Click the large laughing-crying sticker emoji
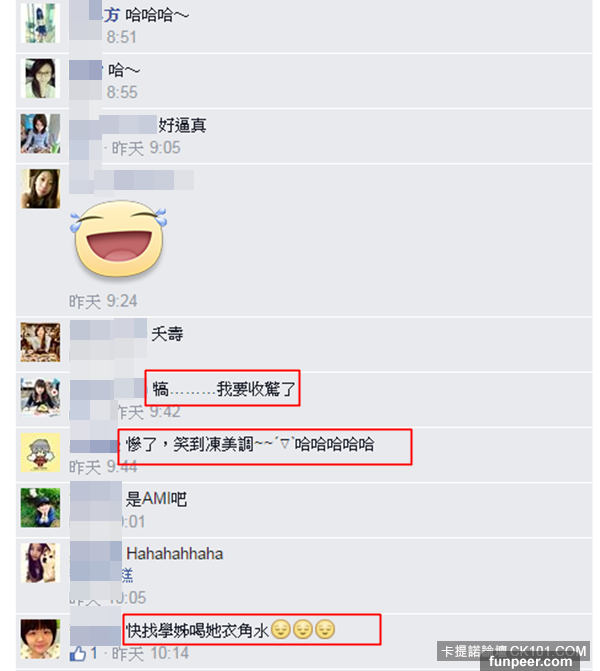 [119, 238]
